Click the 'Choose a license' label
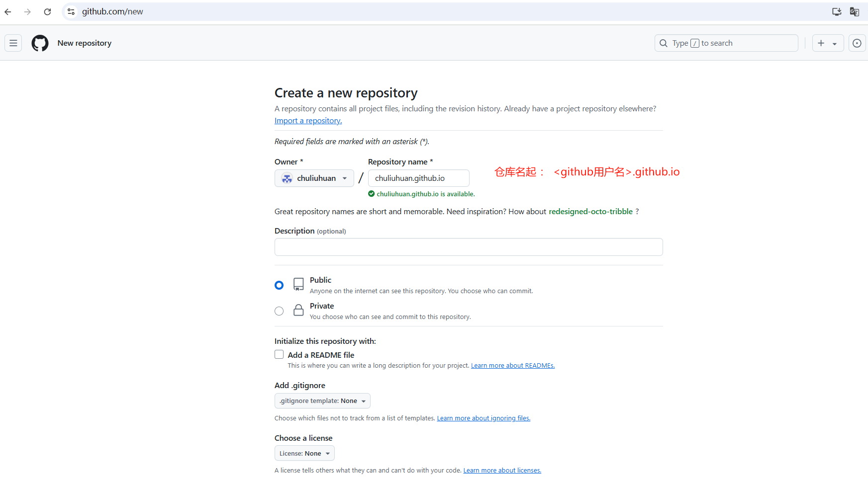The height and width of the screenshot is (482, 868). [x=303, y=438]
